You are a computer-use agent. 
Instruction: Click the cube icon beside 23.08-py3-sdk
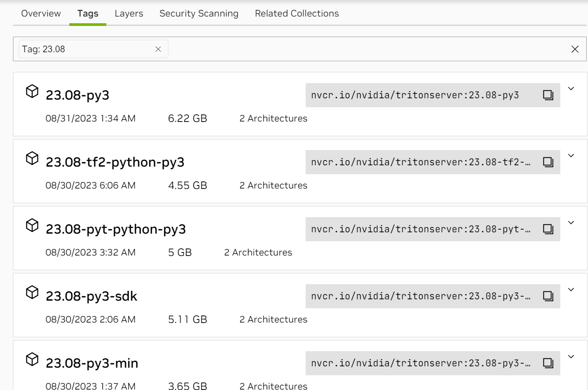point(33,293)
